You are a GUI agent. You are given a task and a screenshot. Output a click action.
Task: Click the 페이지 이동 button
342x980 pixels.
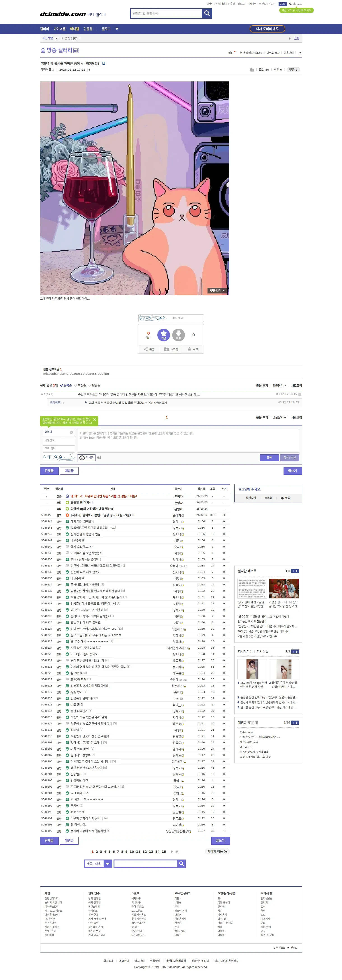(217, 851)
